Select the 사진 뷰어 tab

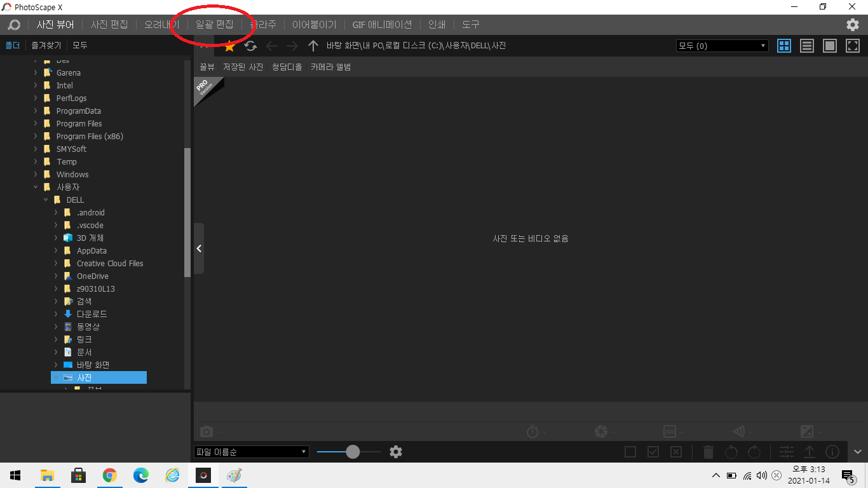click(55, 25)
